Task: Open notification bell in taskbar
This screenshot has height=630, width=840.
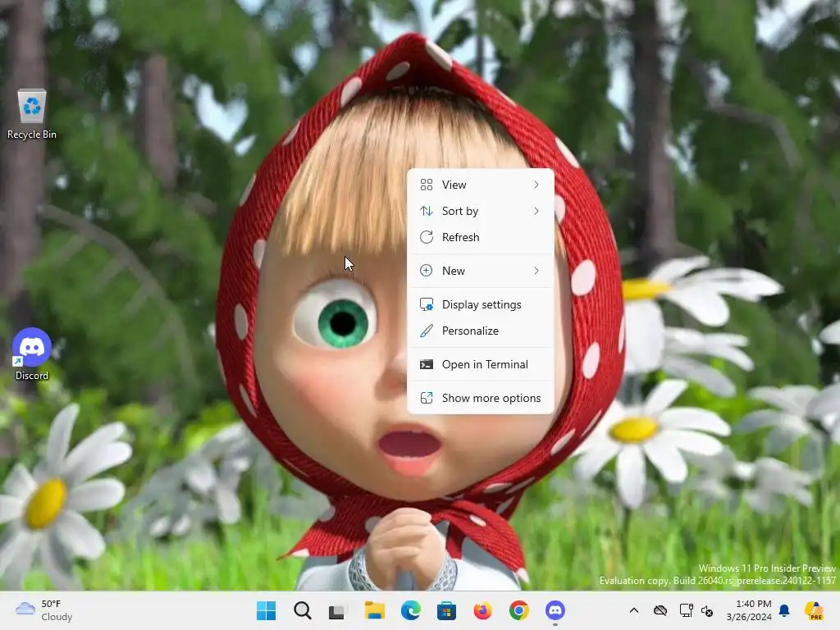Action: pos(784,610)
